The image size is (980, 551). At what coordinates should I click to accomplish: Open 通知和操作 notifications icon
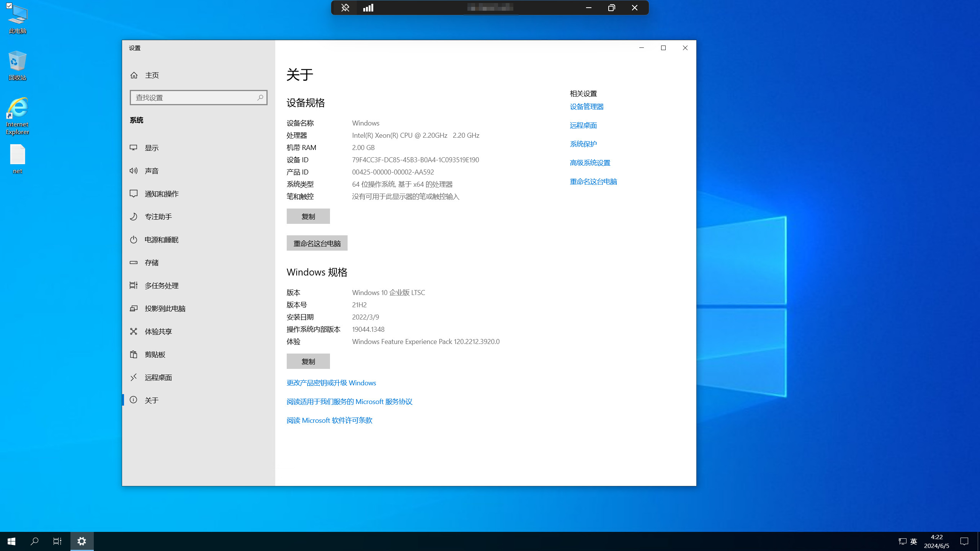134,194
